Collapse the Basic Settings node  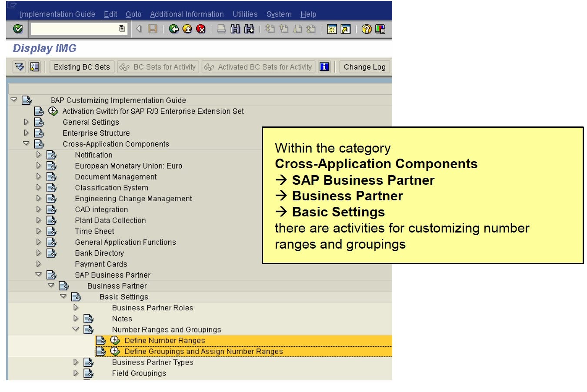(x=63, y=296)
